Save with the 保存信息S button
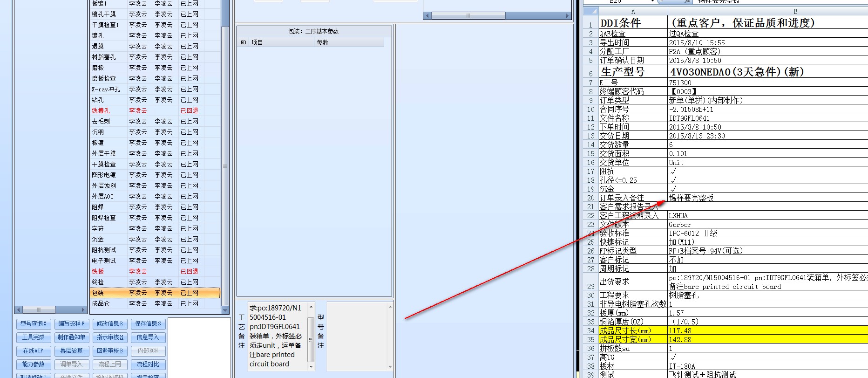The width and height of the screenshot is (868, 378). click(148, 324)
